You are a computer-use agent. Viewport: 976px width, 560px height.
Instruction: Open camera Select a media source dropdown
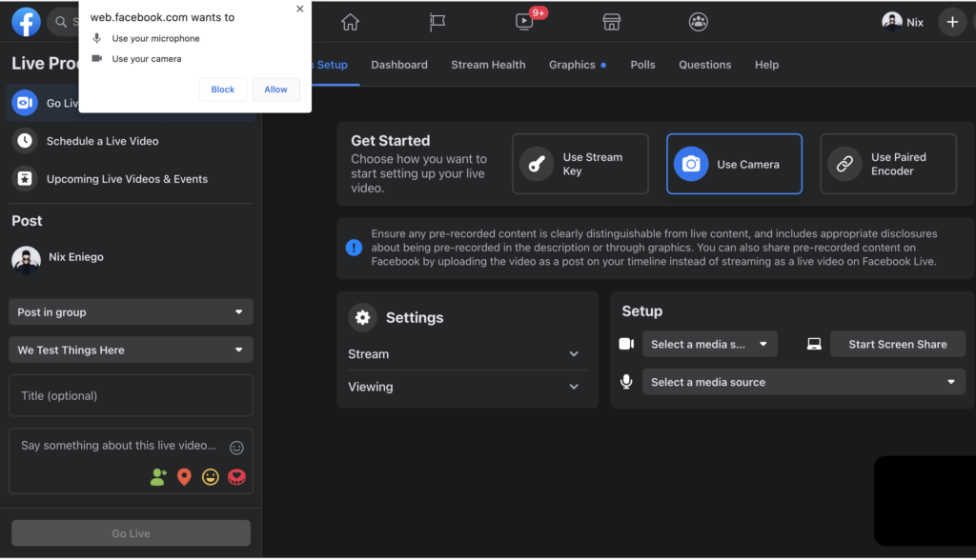(x=709, y=344)
